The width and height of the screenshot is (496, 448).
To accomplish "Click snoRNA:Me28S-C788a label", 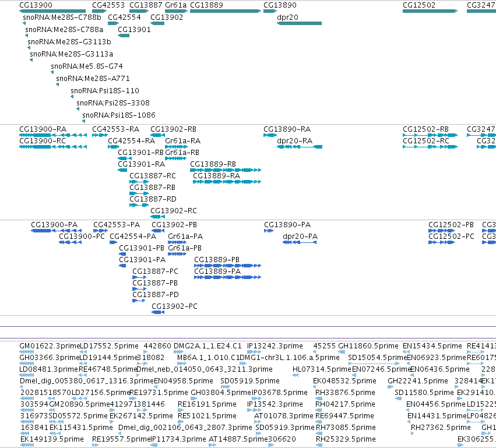I will pyautogui.click(x=64, y=29).
